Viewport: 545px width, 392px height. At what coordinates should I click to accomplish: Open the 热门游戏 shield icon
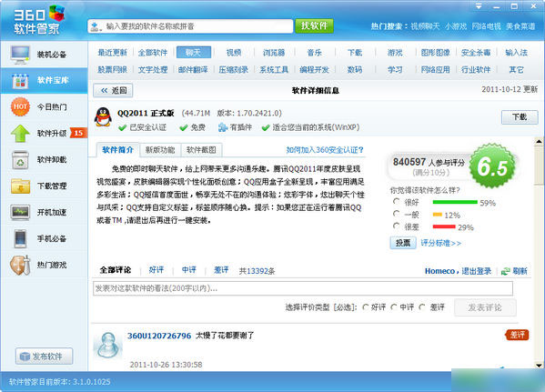[20, 266]
